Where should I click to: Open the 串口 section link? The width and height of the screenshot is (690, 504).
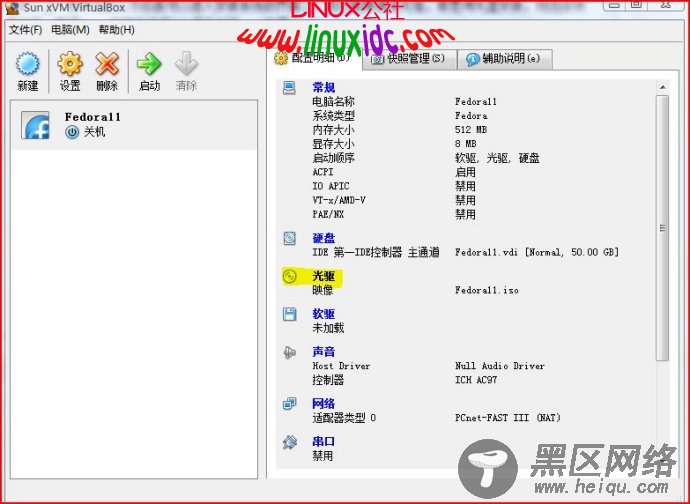click(323, 441)
